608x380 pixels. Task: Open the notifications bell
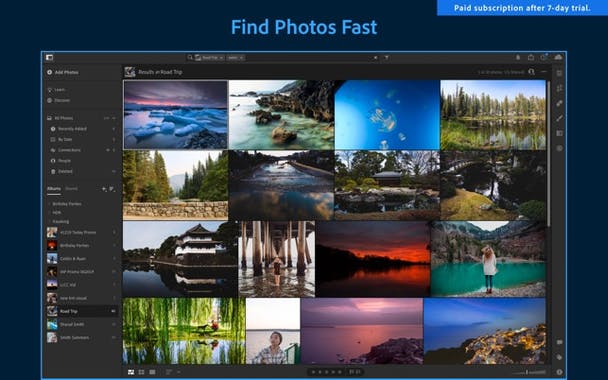[518, 57]
